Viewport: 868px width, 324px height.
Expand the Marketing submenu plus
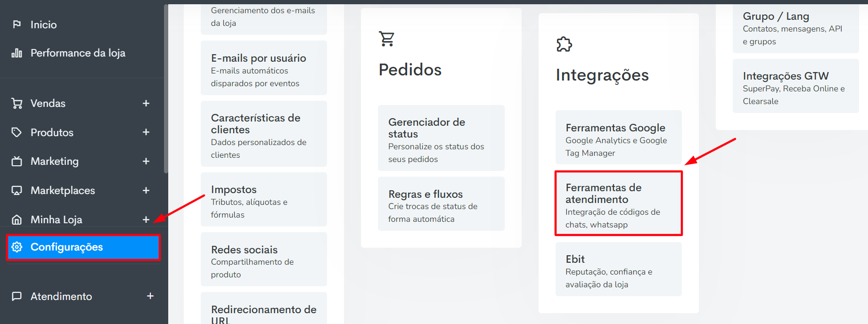146,162
